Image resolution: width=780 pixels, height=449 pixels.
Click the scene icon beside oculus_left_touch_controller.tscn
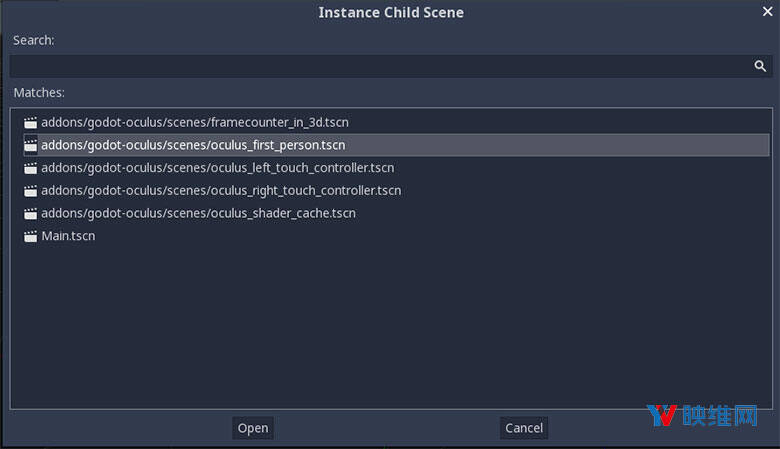pyautogui.click(x=31, y=168)
